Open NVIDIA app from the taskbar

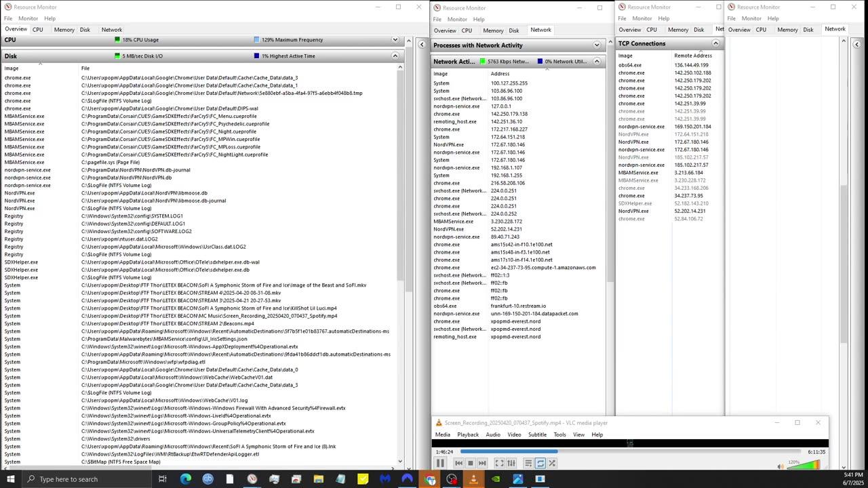click(x=496, y=479)
